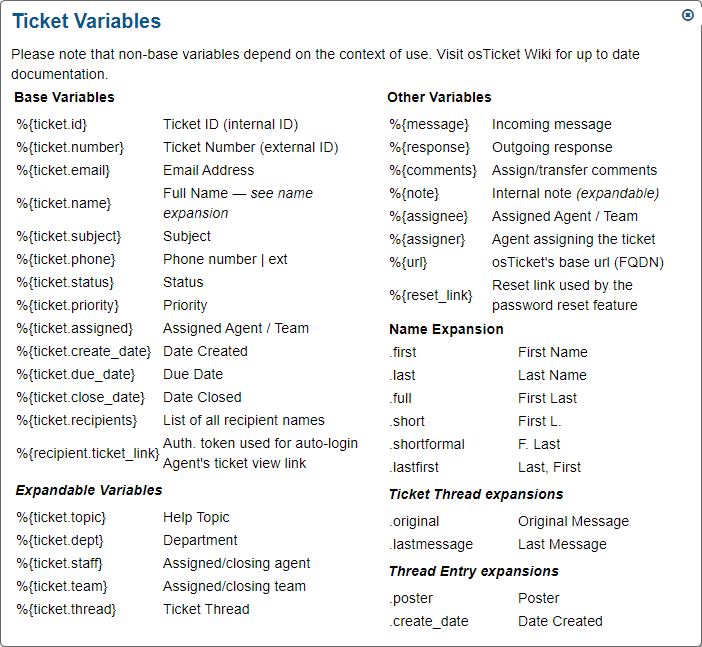Pick the %{ticket.subject} variable
The image size is (702, 647).
point(68,236)
